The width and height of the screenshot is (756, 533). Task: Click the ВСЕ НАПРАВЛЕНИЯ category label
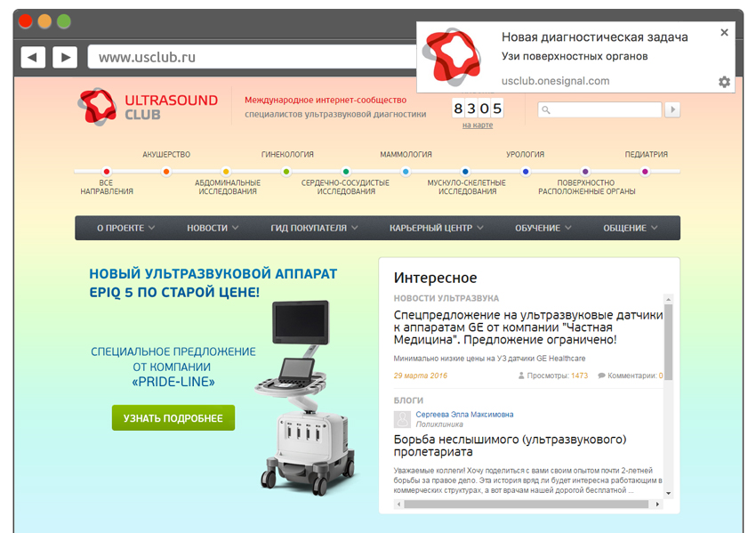pos(107,187)
